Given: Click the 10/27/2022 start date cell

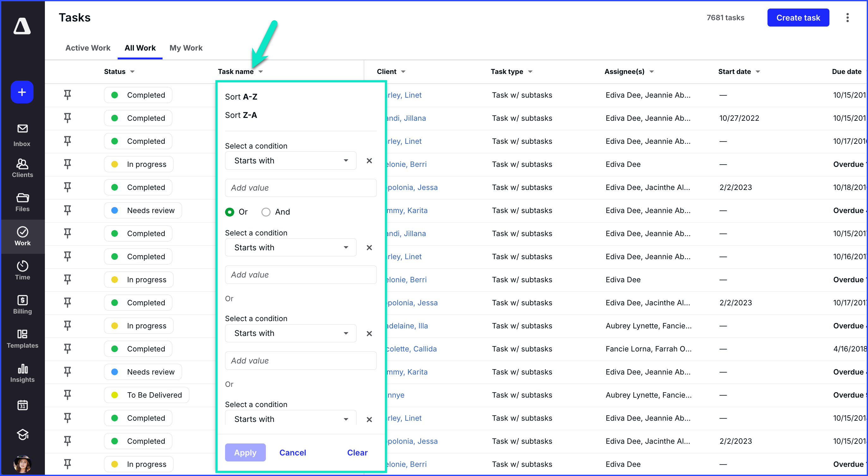Looking at the screenshot, I should pos(739,118).
